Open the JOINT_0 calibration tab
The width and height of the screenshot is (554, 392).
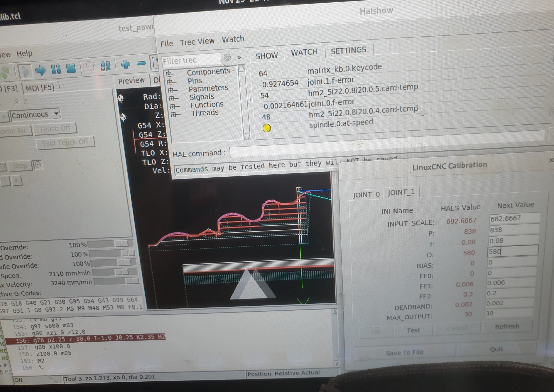click(x=366, y=195)
